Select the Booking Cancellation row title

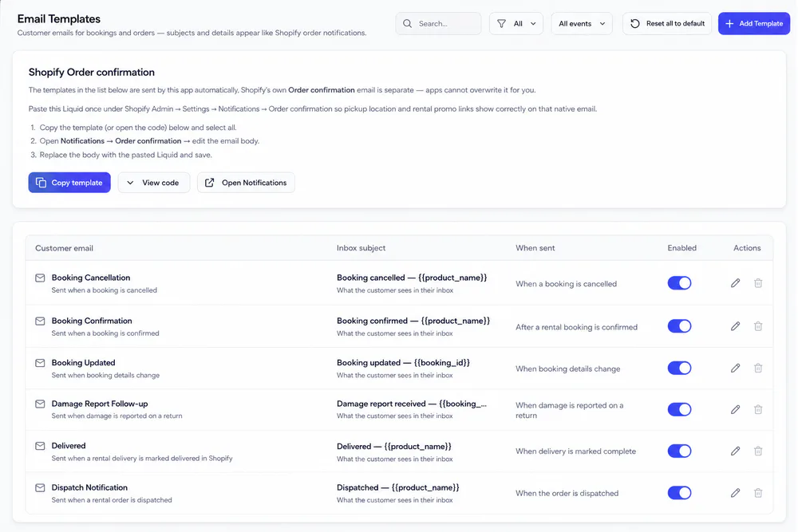91,278
